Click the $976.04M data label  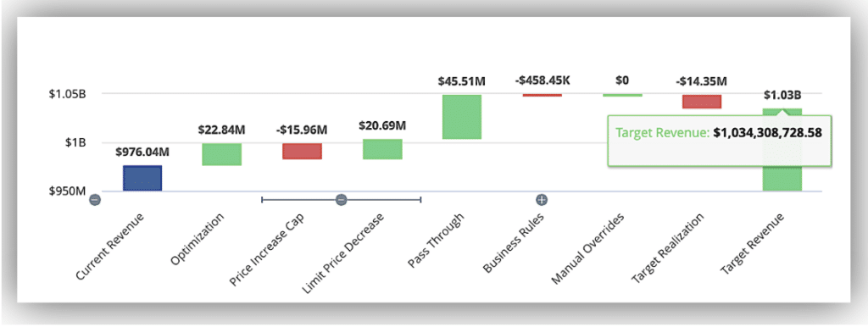pyautogui.click(x=142, y=152)
